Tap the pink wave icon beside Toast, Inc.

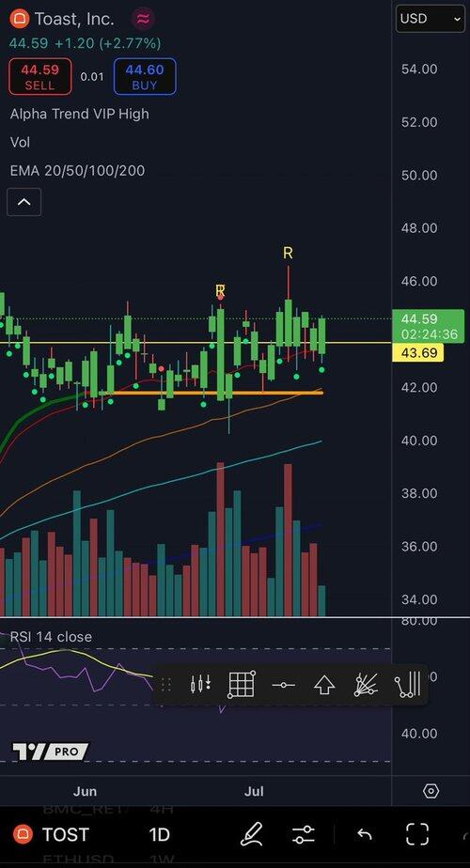[143, 20]
